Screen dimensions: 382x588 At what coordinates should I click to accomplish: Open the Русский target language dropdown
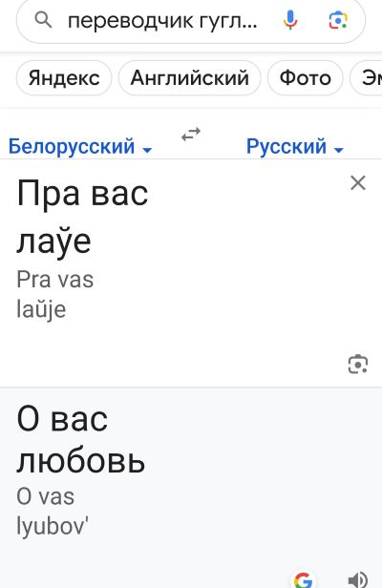tap(294, 146)
